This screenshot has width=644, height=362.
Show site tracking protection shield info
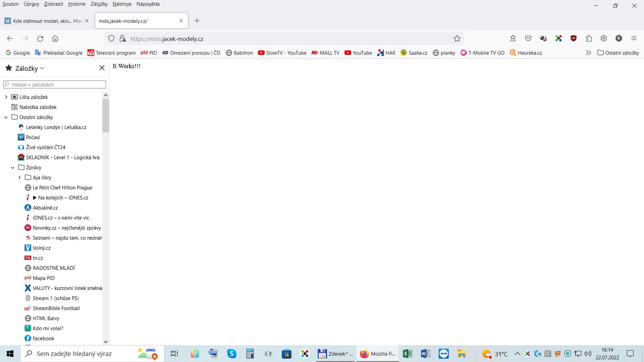coord(111,39)
